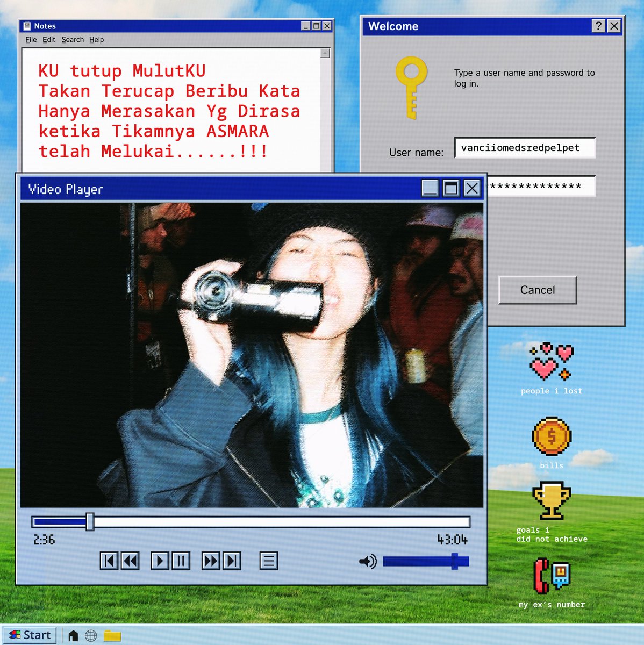Click Cancel in the Welcome dialog
The image size is (644, 645).
pos(538,290)
